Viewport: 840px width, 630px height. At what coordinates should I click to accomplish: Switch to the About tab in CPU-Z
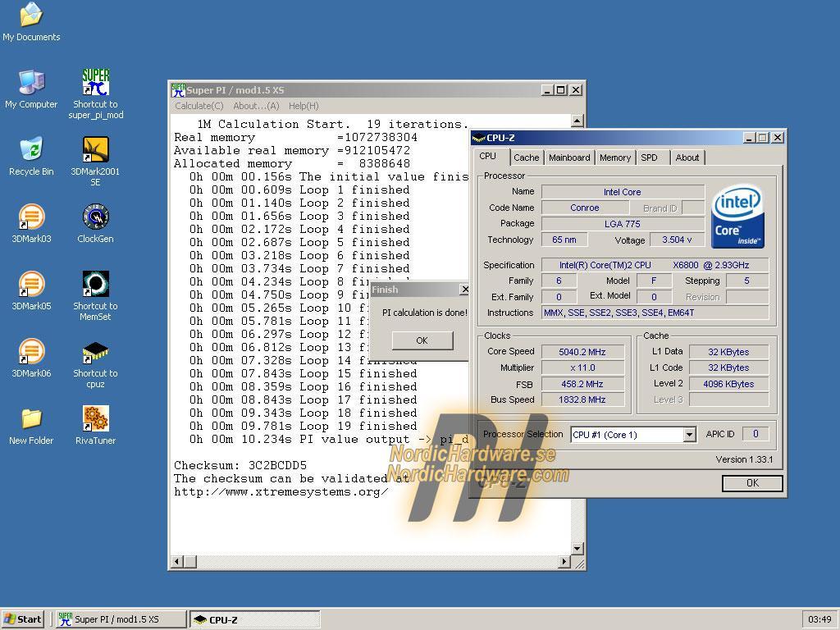(687, 157)
